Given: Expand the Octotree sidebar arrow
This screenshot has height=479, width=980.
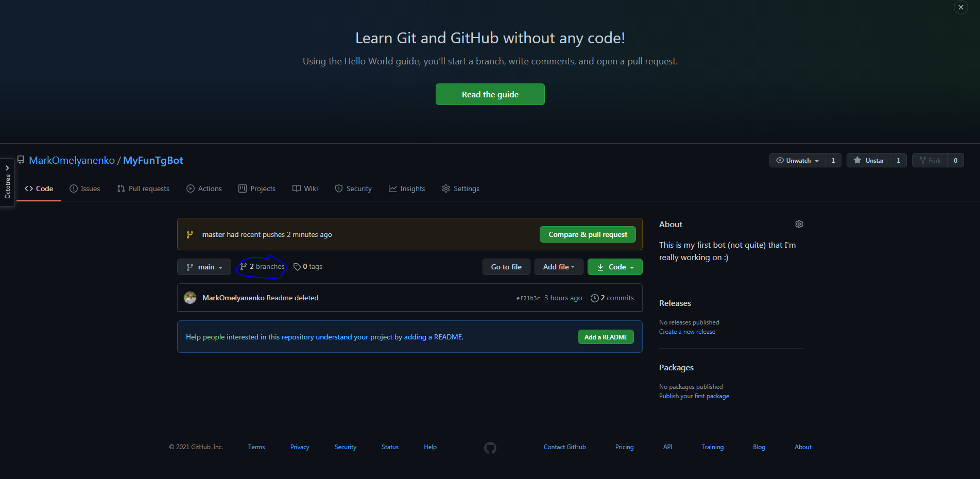Looking at the screenshot, I should (7, 168).
